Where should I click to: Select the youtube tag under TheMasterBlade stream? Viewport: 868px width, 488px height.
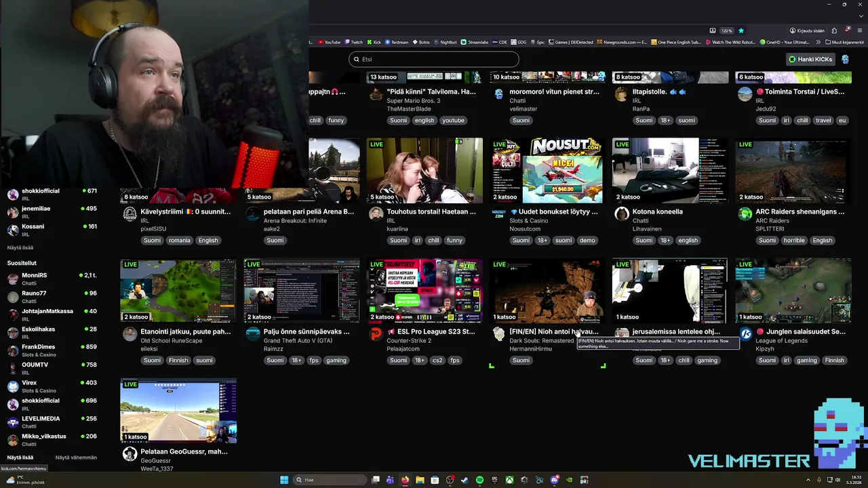[453, 121]
